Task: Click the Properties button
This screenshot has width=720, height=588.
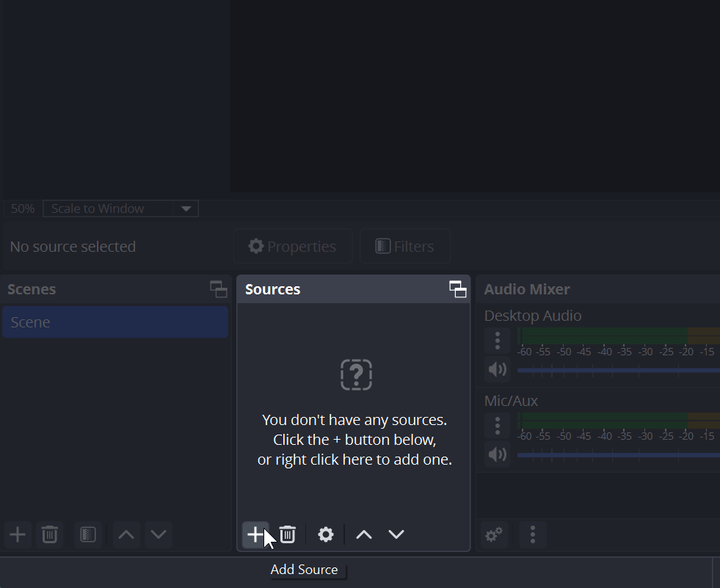Action: [x=293, y=246]
